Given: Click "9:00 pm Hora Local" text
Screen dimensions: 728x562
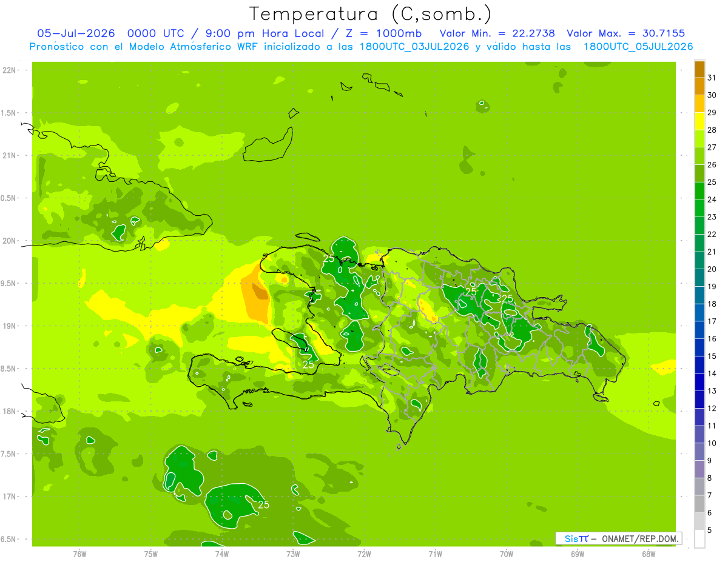Looking at the screenshot, I should (x=268, y=33).
